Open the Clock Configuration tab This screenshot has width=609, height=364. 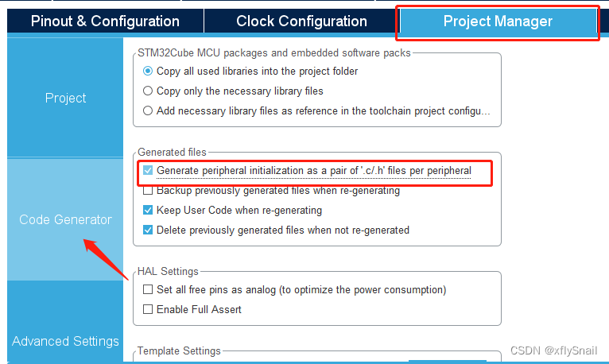pyautogui.click(x=301, y=21)
